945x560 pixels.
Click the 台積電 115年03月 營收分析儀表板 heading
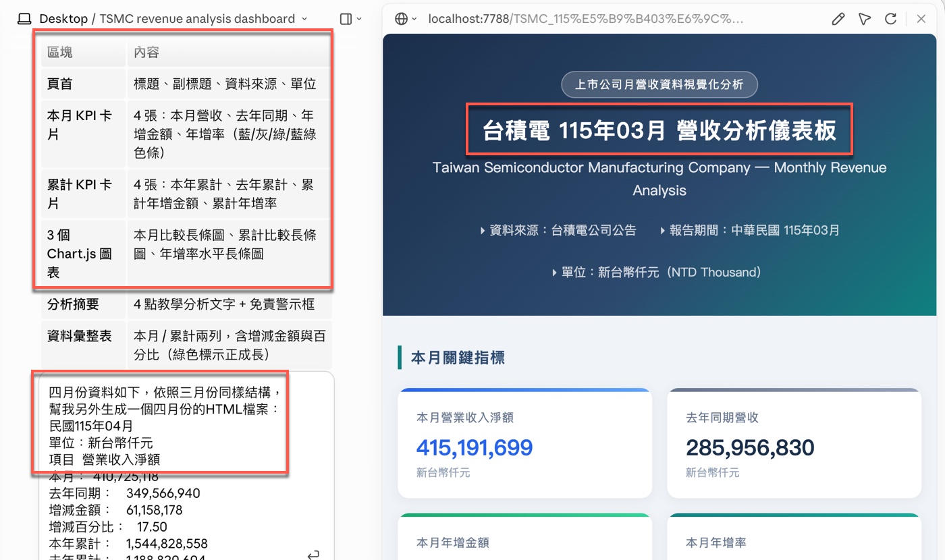pyautogui.click(x=659, y=130)
